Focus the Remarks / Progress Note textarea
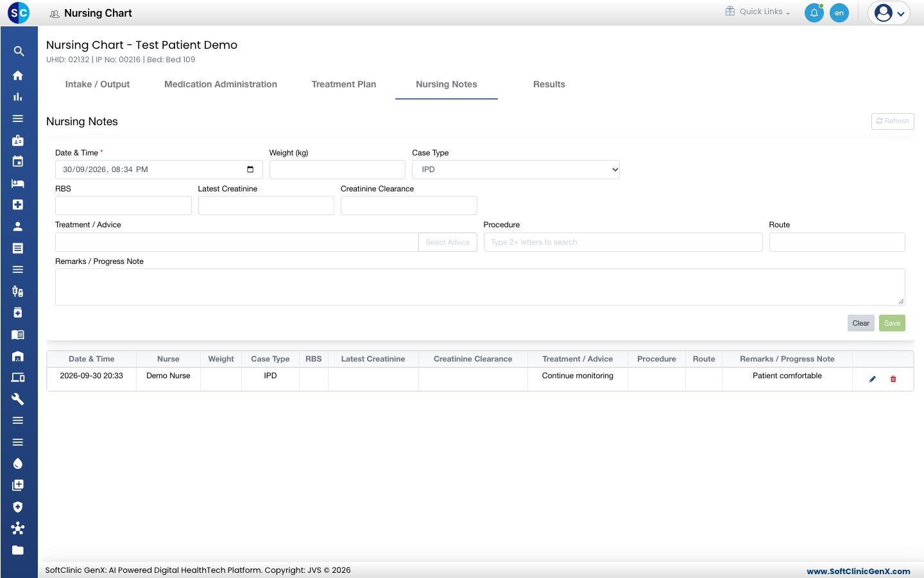This screenshot has height=578, width=924. pyautogui.click(x=480, y=287)
